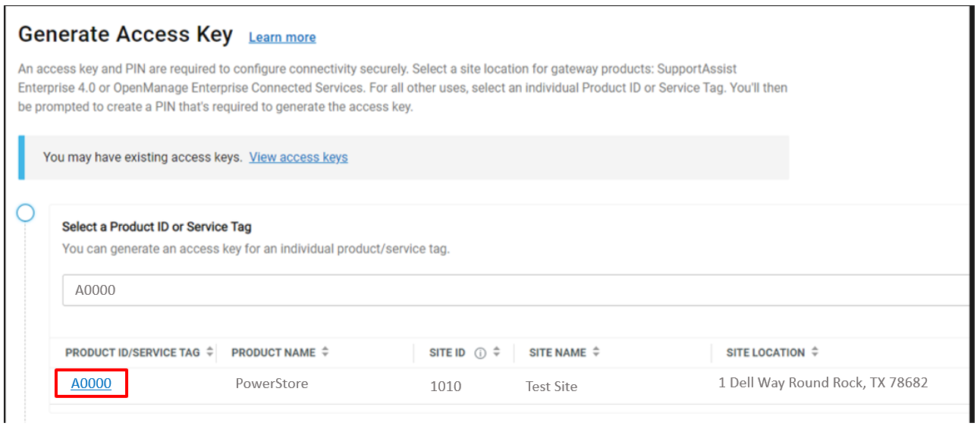Screen dimensions: 980x429
Task: Click the PRODUCT ID/SERVICE TAG column header text
Action: [x=133, y=352]
